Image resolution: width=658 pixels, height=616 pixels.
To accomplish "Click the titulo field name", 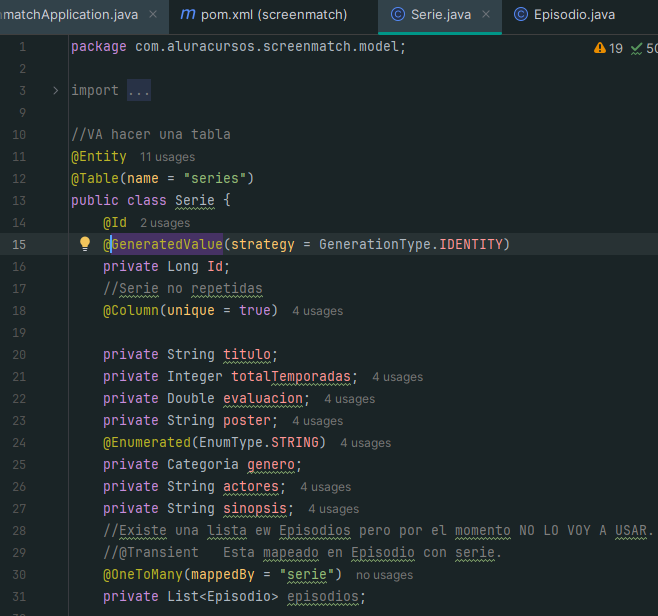I will [x=247, y=355].
